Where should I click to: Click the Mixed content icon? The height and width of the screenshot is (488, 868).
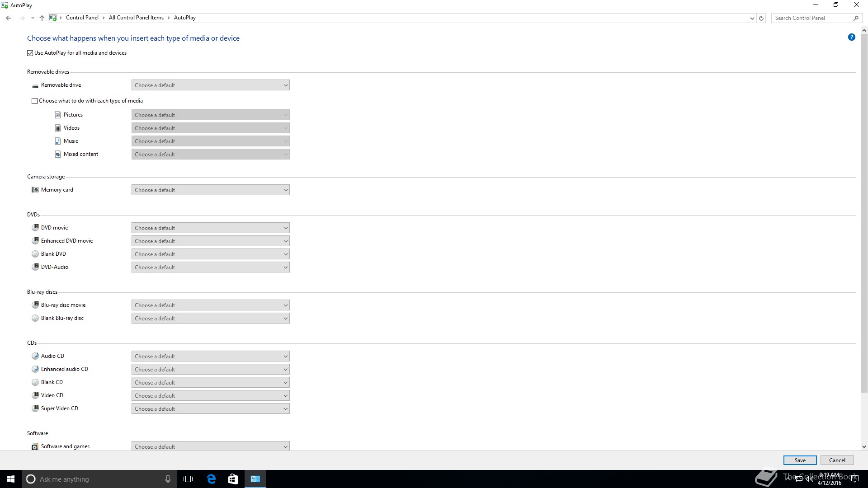pyautogui.click(x=58, y=154)
